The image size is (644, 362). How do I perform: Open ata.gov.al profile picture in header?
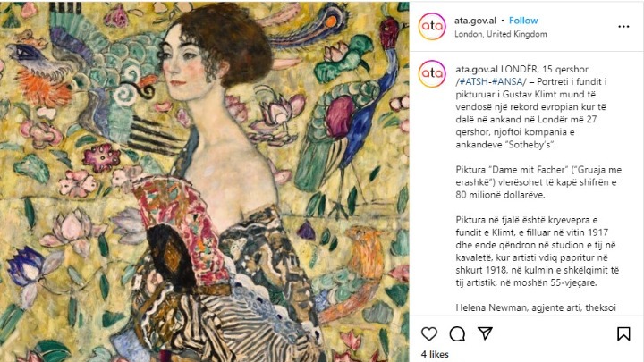(x=432, y=26)
